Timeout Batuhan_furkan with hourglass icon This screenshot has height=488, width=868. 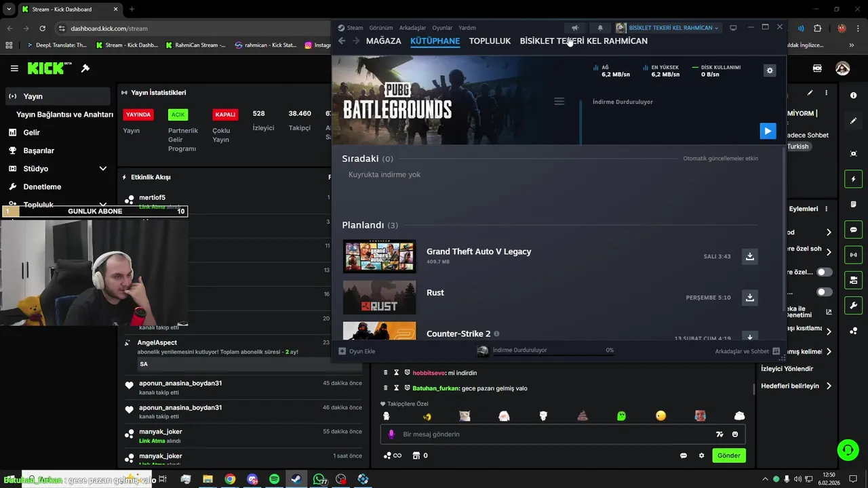(x=397, y=388)
